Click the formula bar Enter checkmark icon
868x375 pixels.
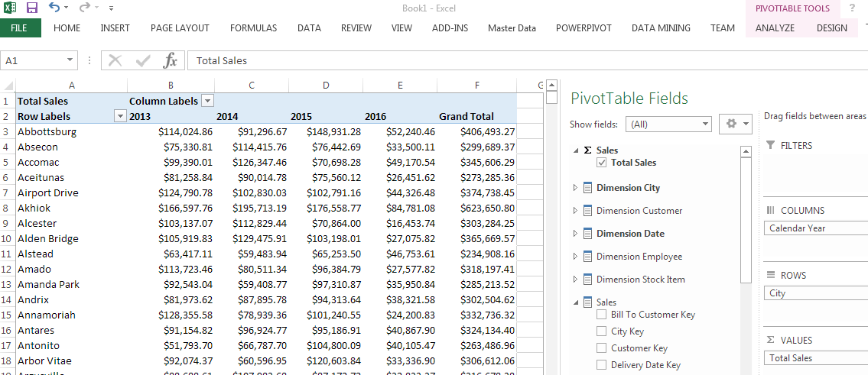143,60
